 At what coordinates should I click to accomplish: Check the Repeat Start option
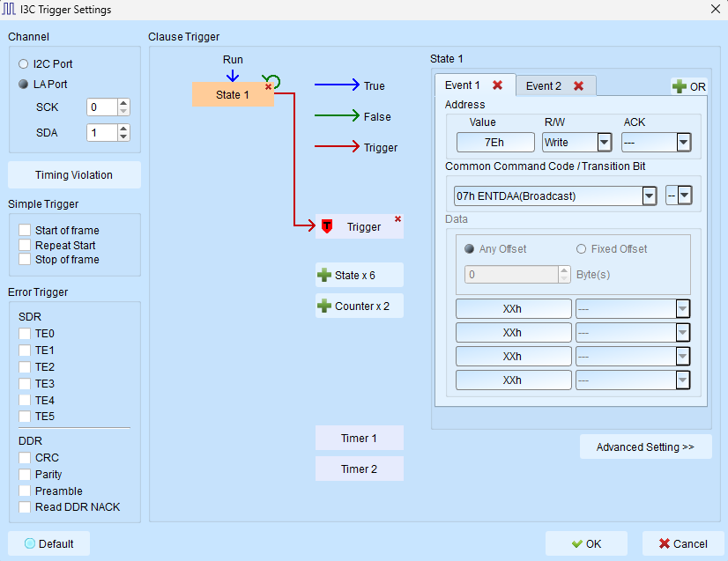pyautogui.click(x=25, y=245)
